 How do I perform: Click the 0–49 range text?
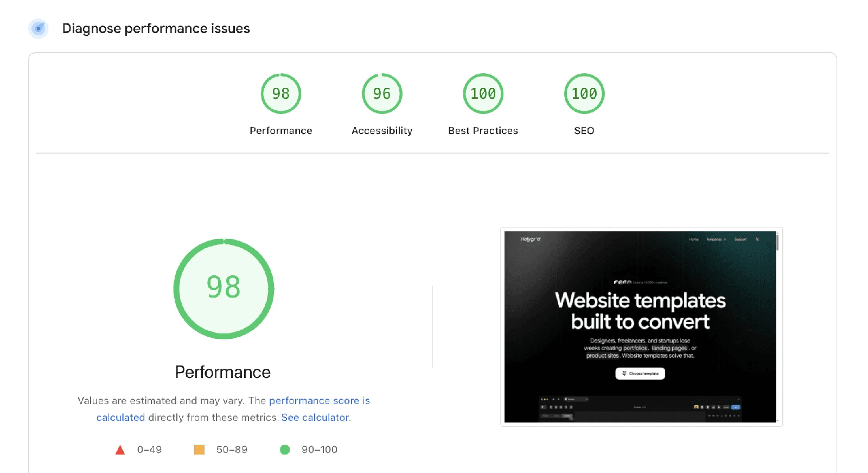149,450
